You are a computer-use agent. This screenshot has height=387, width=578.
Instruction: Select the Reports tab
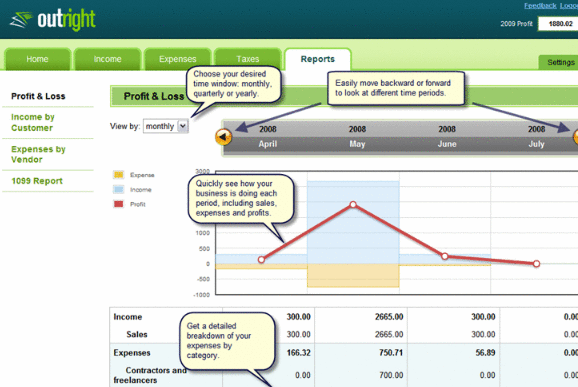pyautogui.click(x=318, y=59)
